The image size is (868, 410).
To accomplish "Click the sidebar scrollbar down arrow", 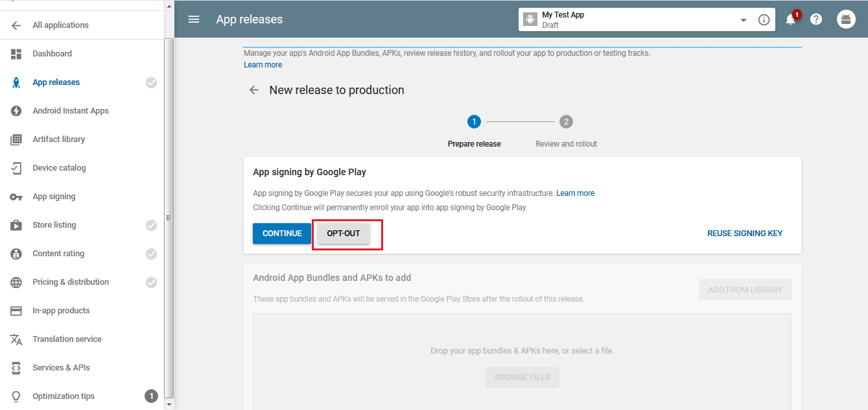I will coord(169,405).
